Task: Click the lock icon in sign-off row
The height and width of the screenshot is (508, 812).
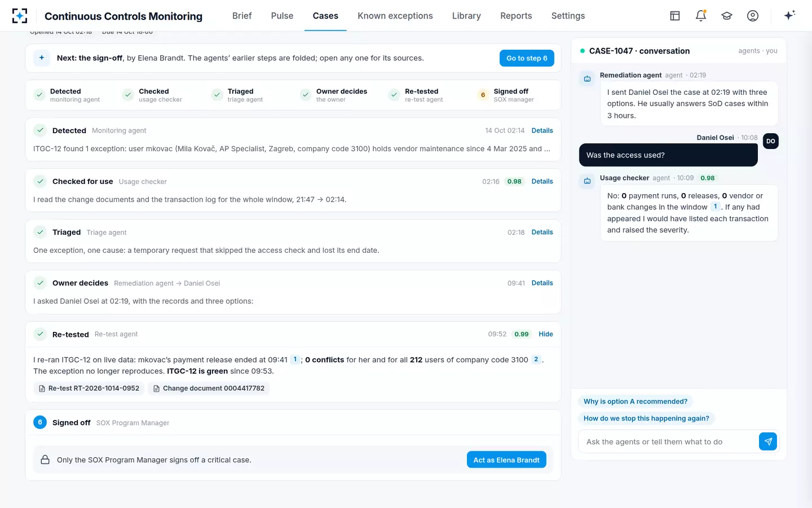Action: pos(45,460)
